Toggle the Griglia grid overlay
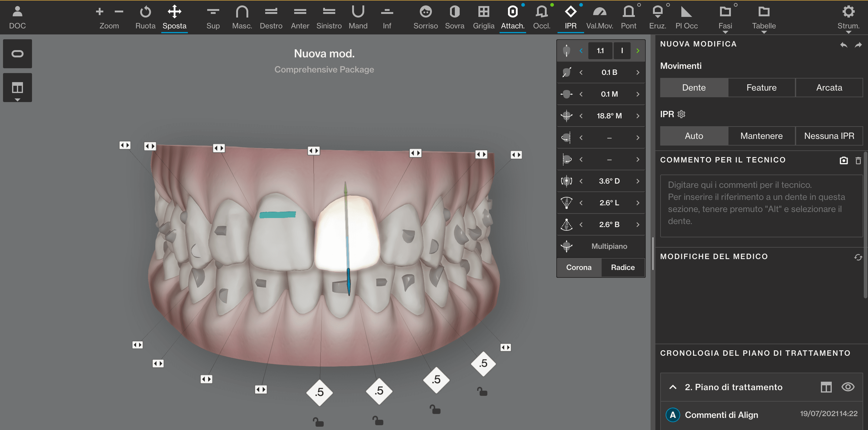868x430 pixels. [x=484, y=18]
